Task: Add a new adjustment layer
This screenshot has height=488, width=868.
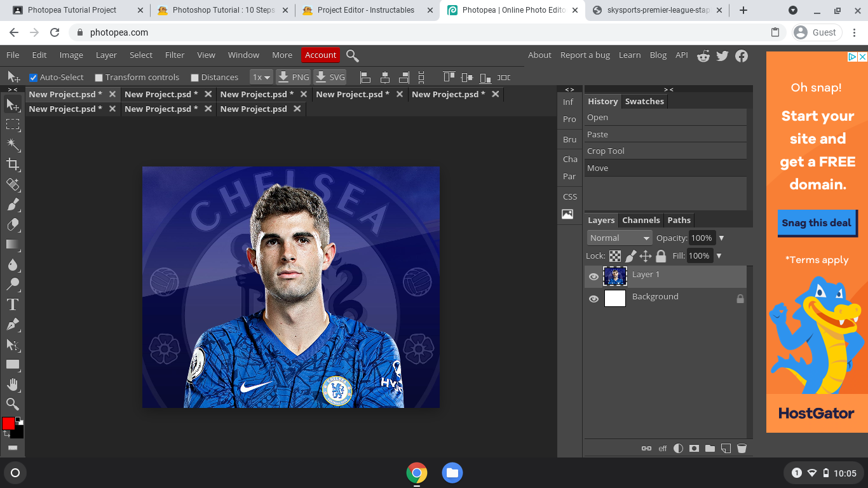Action: [x=678, y=448]
